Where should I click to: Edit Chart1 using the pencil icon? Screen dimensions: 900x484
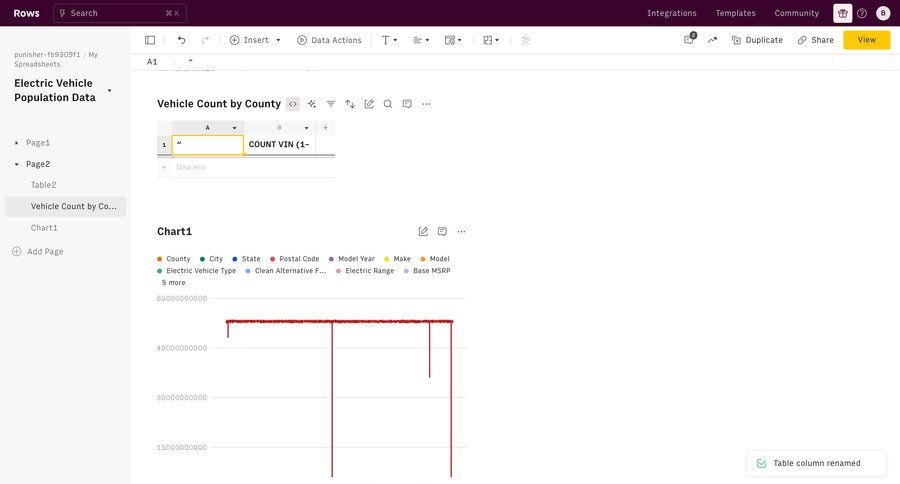point(423,232)
